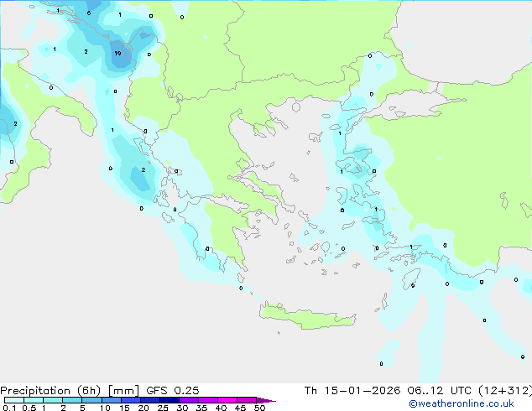Click the over-50 mm legend arrow tip
This screenshot has height=411, width=532.
[266, 400]
